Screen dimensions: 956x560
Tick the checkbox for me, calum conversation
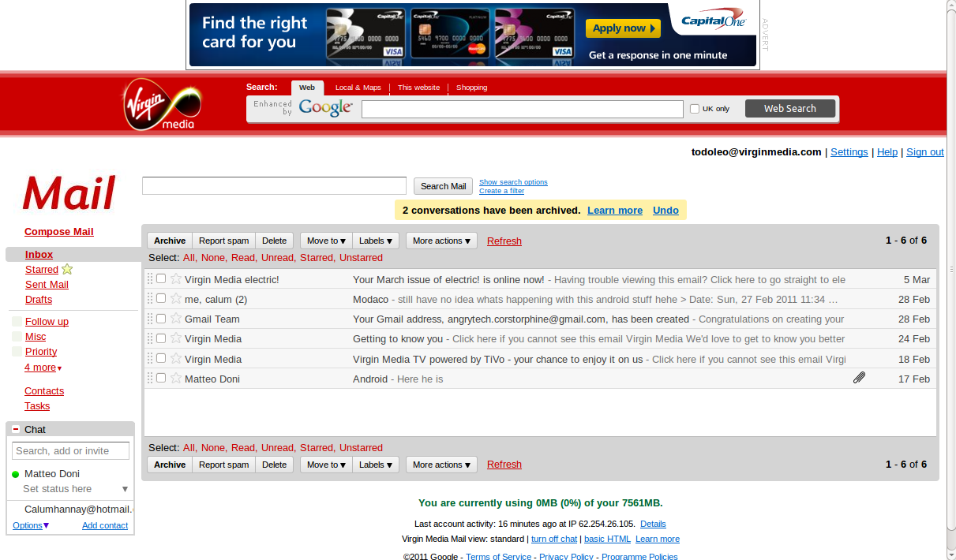(x=161, y=299)
